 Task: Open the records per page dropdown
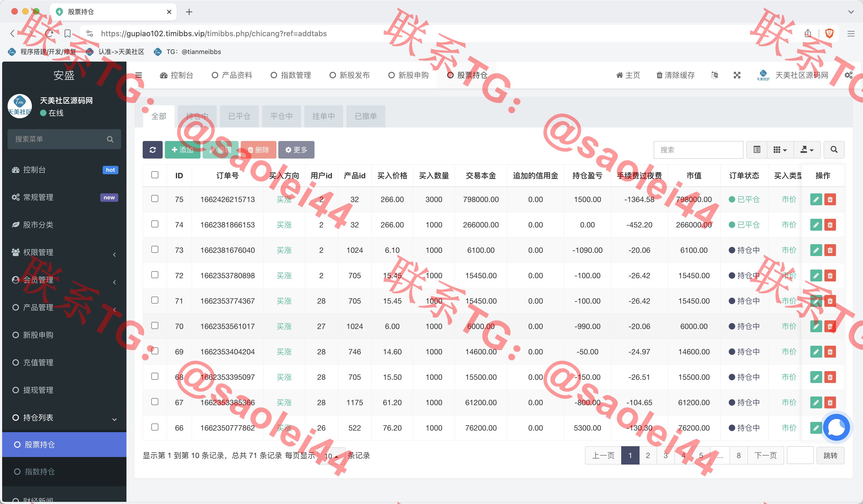331,456
